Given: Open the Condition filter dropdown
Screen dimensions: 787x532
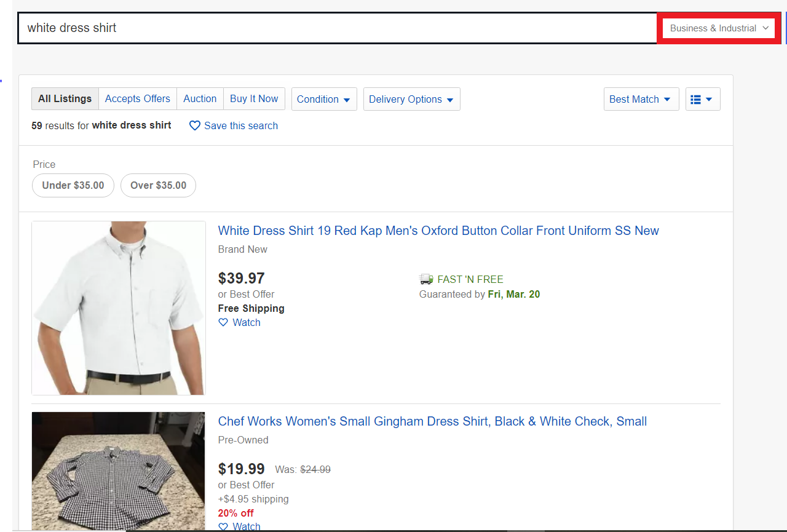Looking at the screenshot, I should [324, 99].
